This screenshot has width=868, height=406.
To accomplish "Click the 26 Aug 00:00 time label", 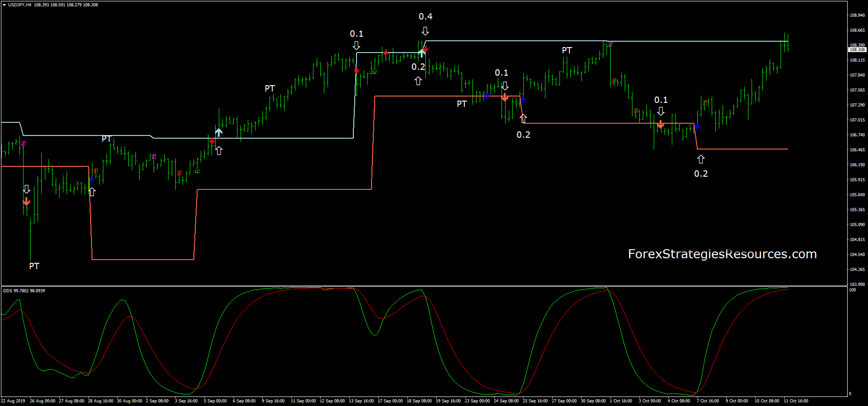I will coord(43,401).
